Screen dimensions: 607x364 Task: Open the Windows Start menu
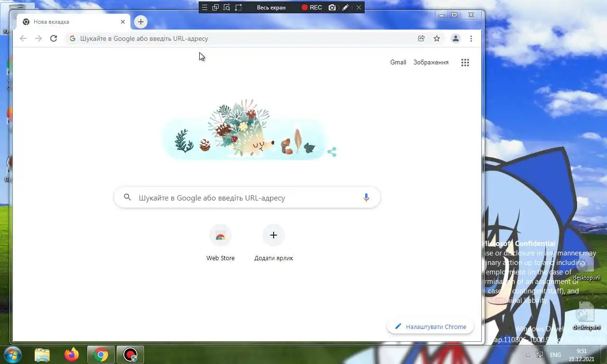[x=12, y=355]
